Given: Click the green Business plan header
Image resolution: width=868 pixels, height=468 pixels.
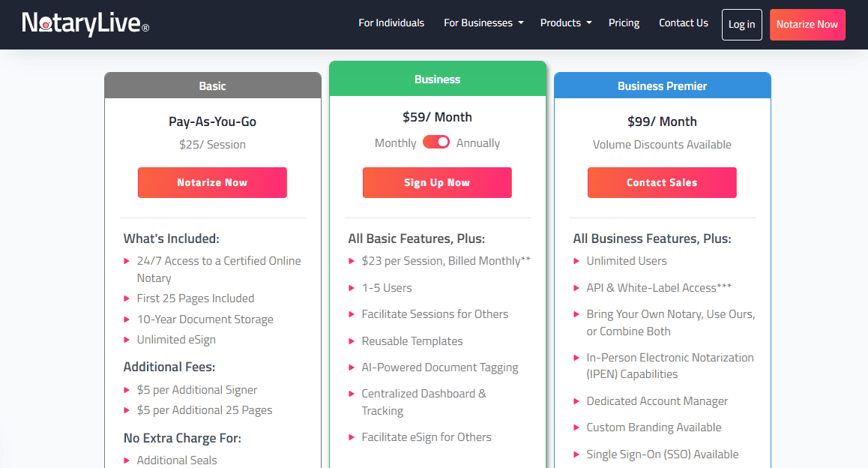Looking at the screenshot, I should (x=438, y=79).
